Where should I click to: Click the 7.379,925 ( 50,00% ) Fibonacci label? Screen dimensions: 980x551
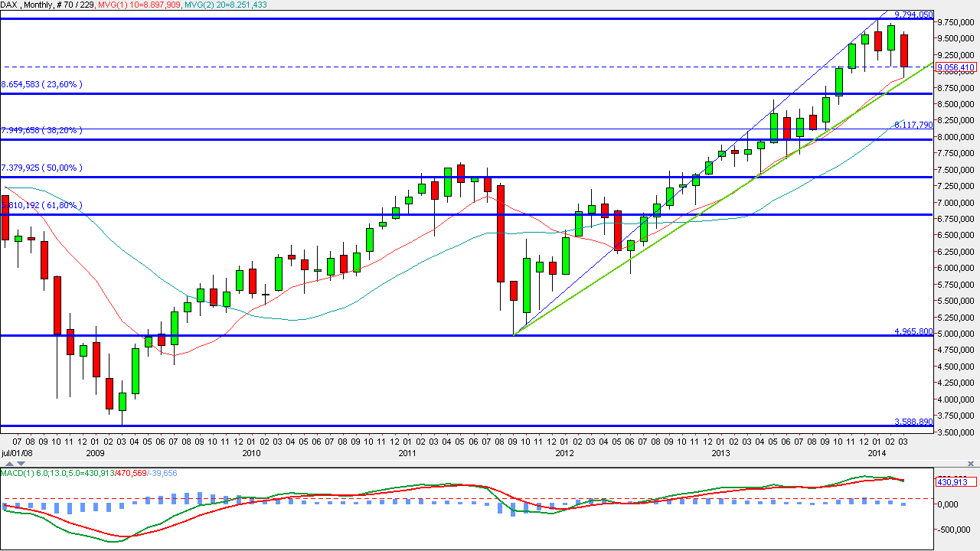41,168
